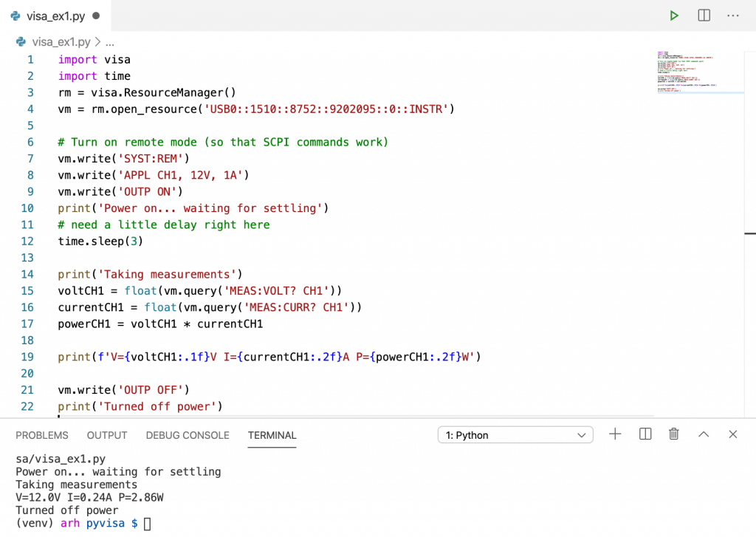This screenshot has height=537, width=756.
Task: Click the '(venv) arh pyvisa $' prompt text
Action: pyautogui.click(x=76, y=524)
